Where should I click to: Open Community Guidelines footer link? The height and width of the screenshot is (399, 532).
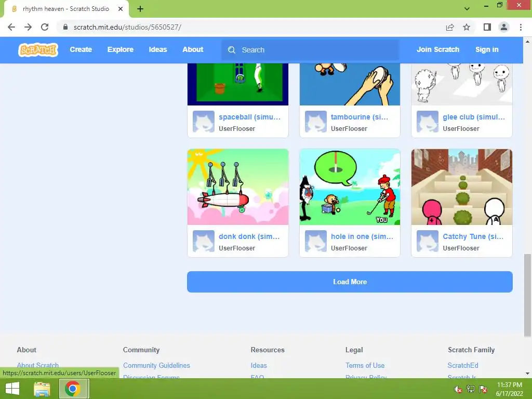click(156, 365)
